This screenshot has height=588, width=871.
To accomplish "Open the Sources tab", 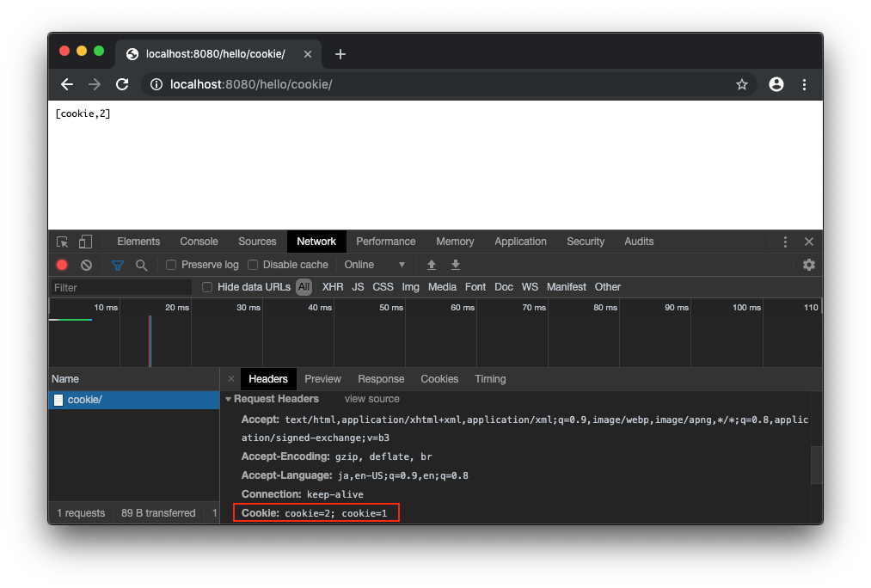I will point(257,242).
